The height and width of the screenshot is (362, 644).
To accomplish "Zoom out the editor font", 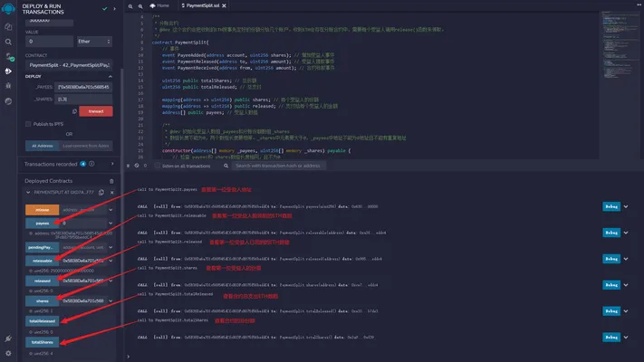I will pyautogui.click(x=130, y=6).
